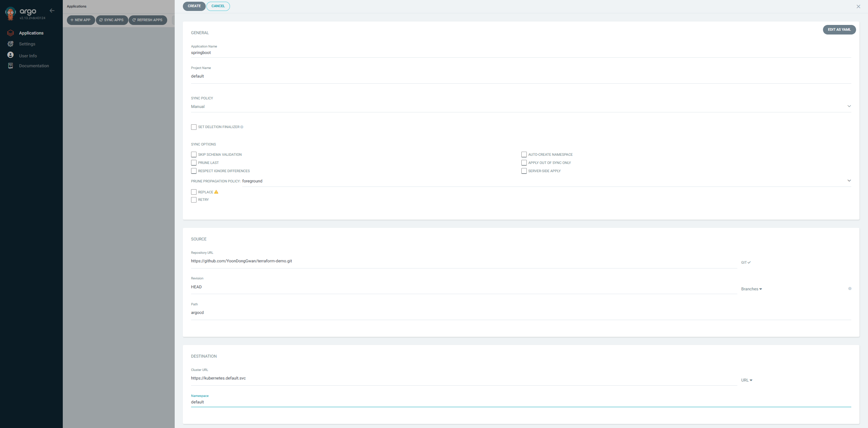The width and height of the screenshot is (868, 428).
Task: Open the cluster URL type dropdown
Action: (747, 380)
